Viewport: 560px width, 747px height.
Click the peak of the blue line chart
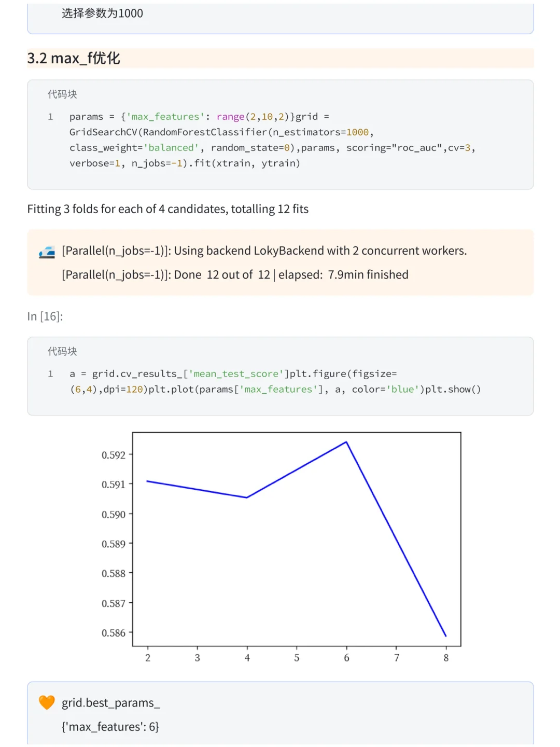[x=346, y=442]
